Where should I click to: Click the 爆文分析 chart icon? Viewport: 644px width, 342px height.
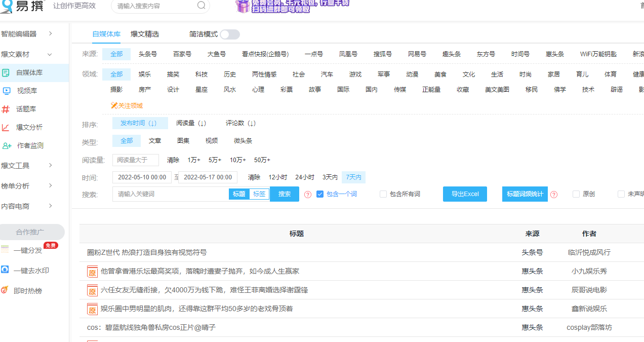point(6,126)
